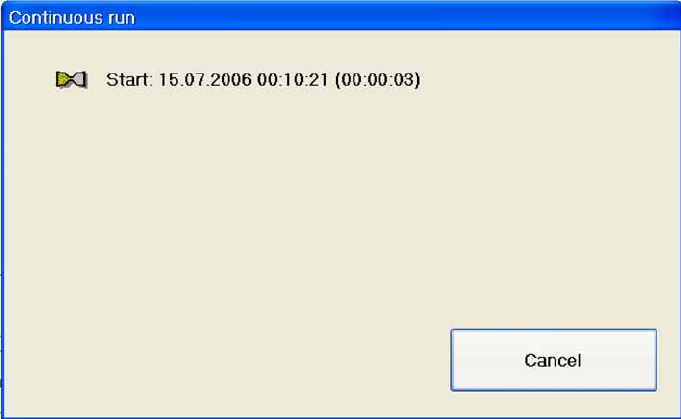Screen dimensions: 681x419
Task: Click the yellow half of the hourglass icon
Action: point(63,79)
